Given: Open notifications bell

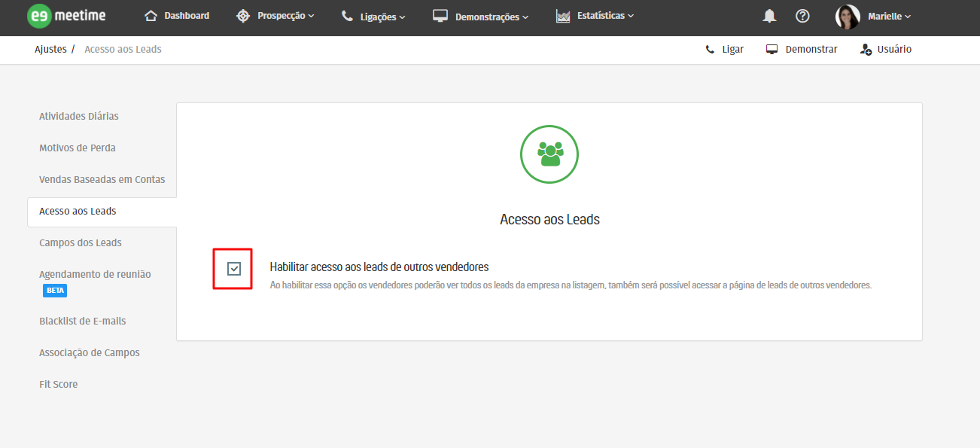Looking at the screenshot, I should tap(769, 16).
